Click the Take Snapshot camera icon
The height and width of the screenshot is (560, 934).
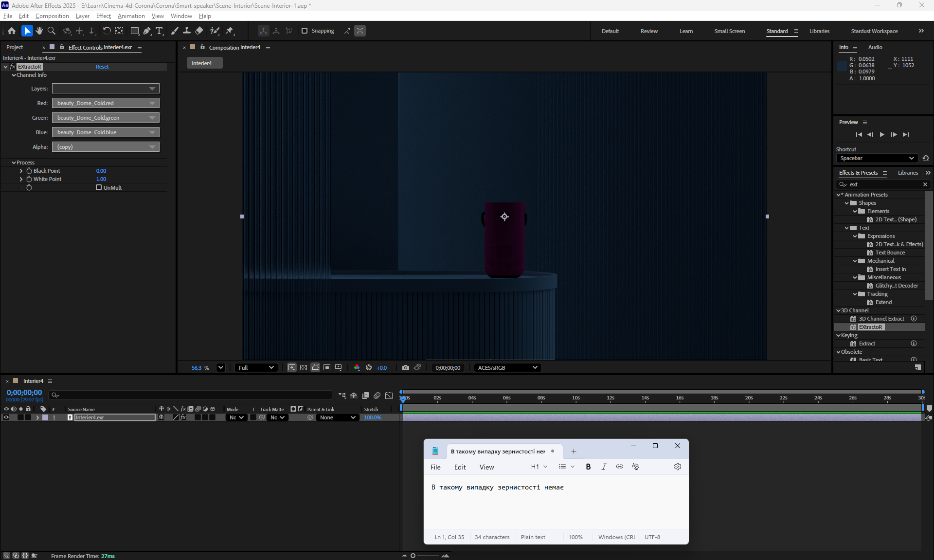[x=405, y=368]
